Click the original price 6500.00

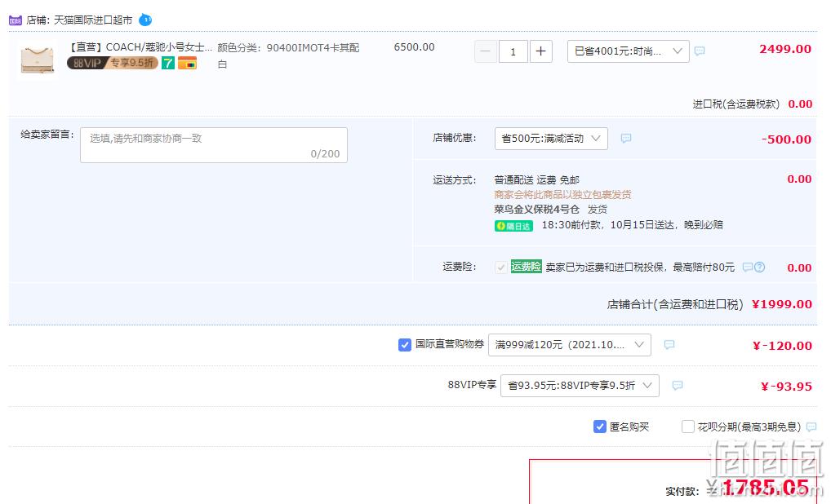click(414, 47)
